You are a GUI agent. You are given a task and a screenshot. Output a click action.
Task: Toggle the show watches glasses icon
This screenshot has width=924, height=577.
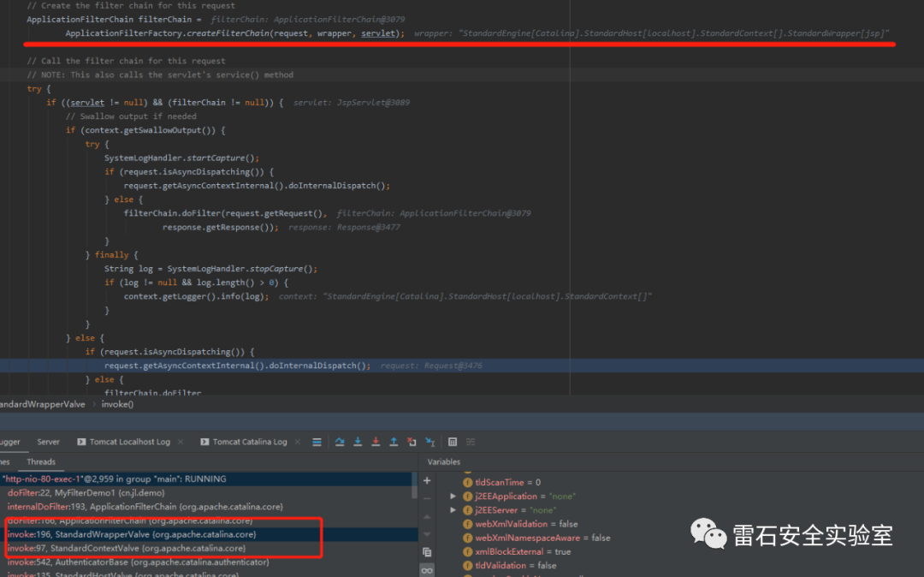(427, 570)
